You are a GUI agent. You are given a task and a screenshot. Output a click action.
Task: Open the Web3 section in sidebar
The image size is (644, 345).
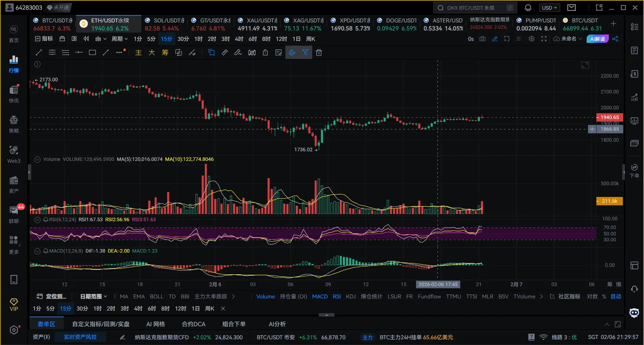tap(14, 154)
